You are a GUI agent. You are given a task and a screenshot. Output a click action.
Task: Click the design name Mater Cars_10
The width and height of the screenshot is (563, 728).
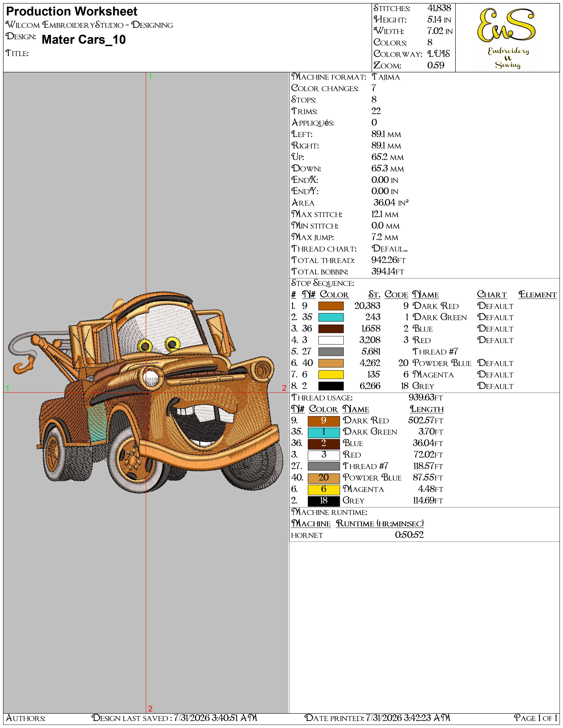tap(84, 40)
